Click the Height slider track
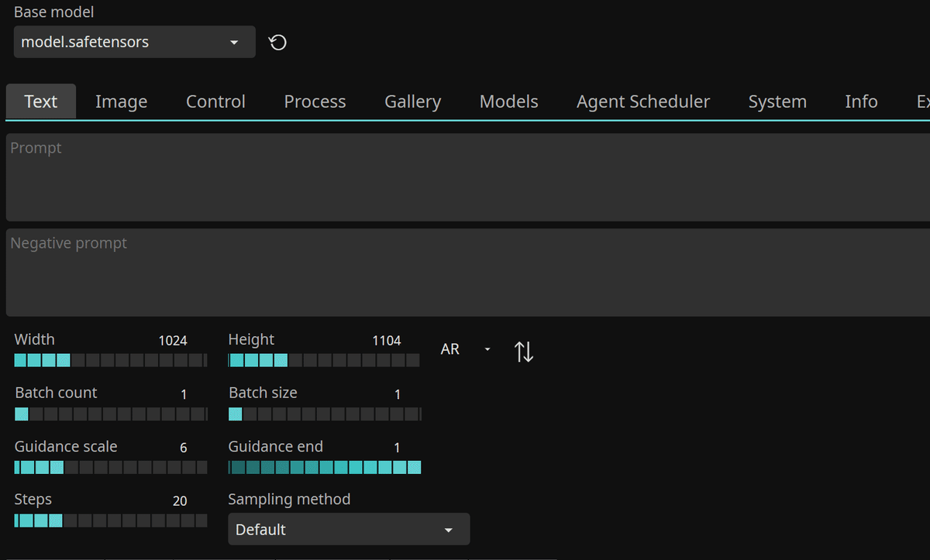 (x=325, y=360)
